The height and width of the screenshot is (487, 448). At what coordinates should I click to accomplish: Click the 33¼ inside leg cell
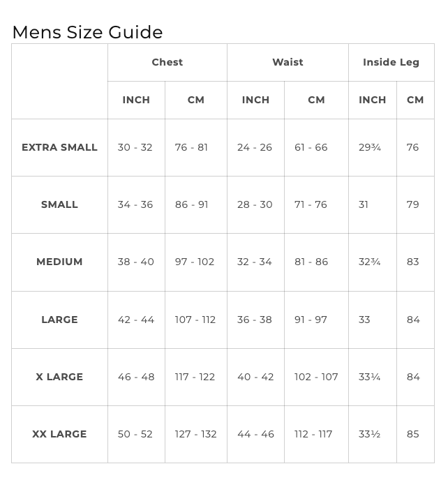pos(369,377)
